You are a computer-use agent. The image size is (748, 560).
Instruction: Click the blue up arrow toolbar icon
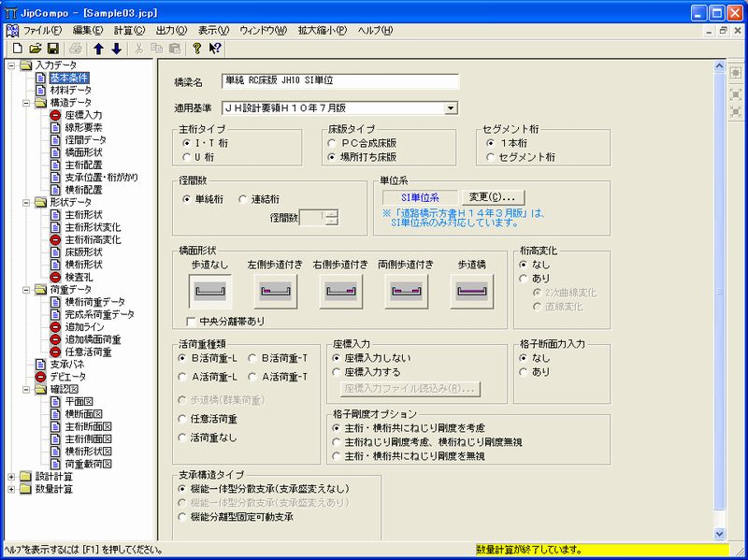[x=97, y=48]
